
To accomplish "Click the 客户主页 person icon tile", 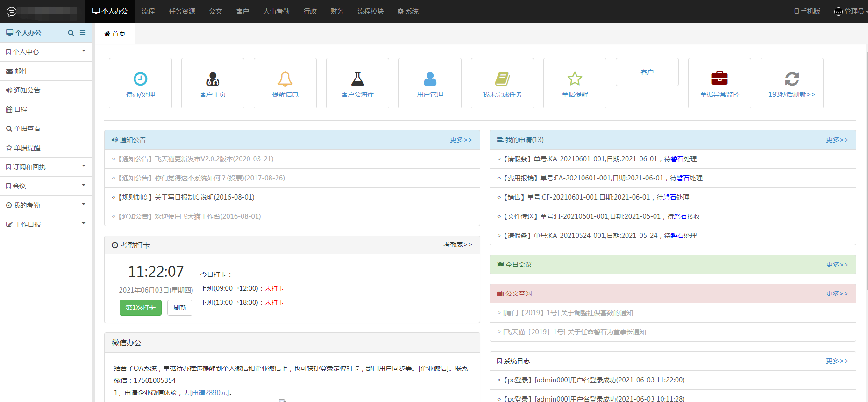I will pyautogui.click(x=213, y=79).
